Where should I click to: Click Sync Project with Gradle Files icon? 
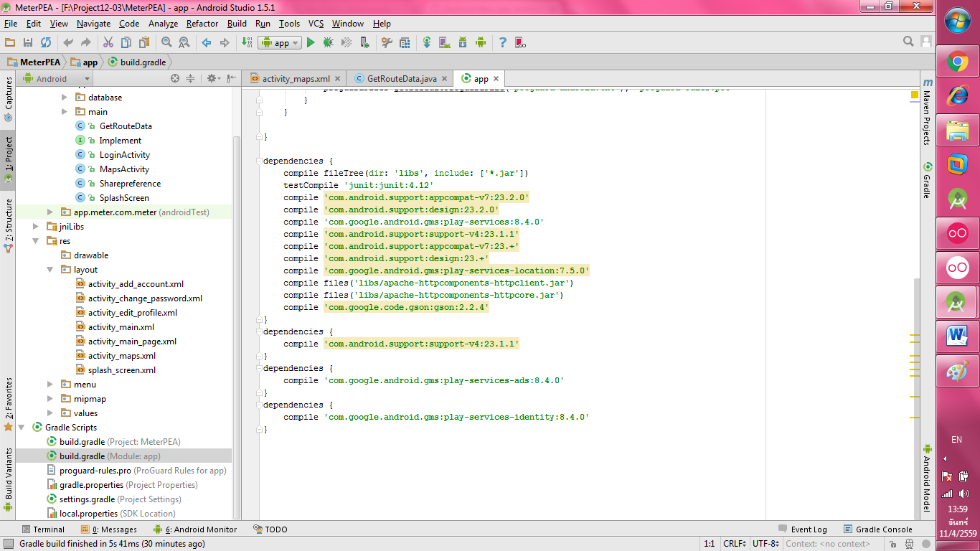click(427, 42)
